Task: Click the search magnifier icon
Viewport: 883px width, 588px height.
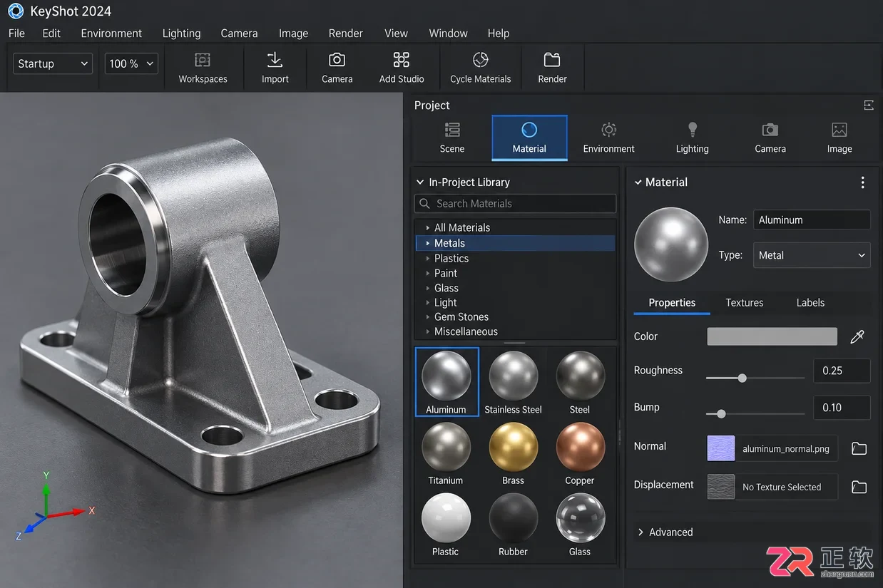Action: point(424,204)
